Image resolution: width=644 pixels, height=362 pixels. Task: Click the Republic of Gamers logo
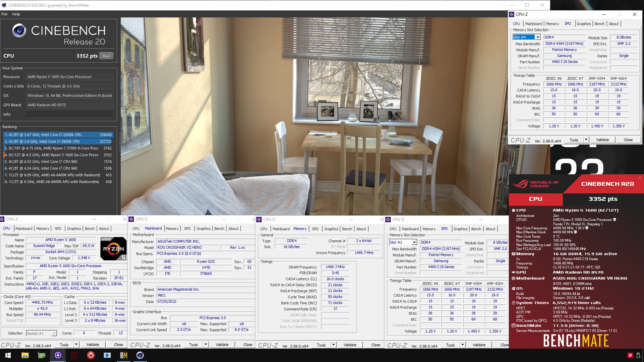point(536,184)
